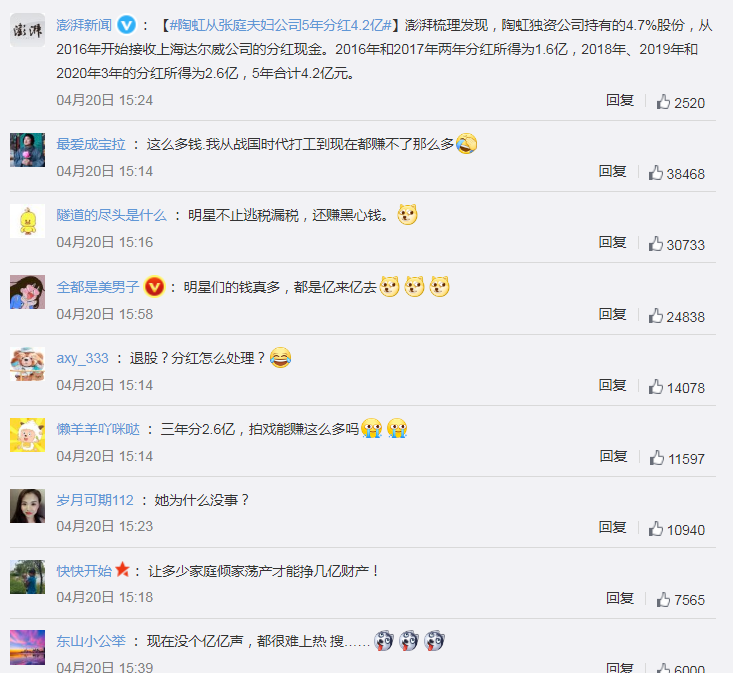Like the 澎湃新闻 post with 2520 likes
This screenshot has height=673, width=733.
663,102
